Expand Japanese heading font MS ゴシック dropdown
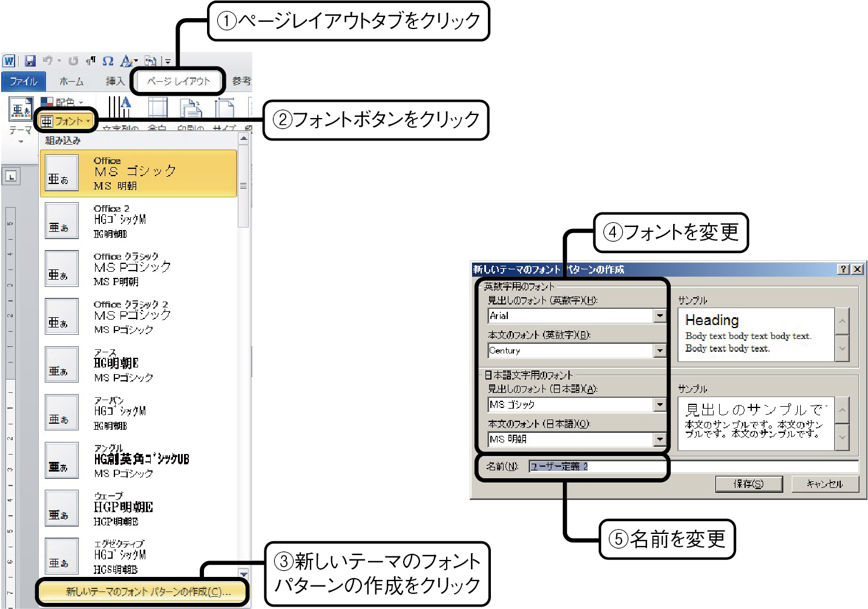 [x=659, y=404]
